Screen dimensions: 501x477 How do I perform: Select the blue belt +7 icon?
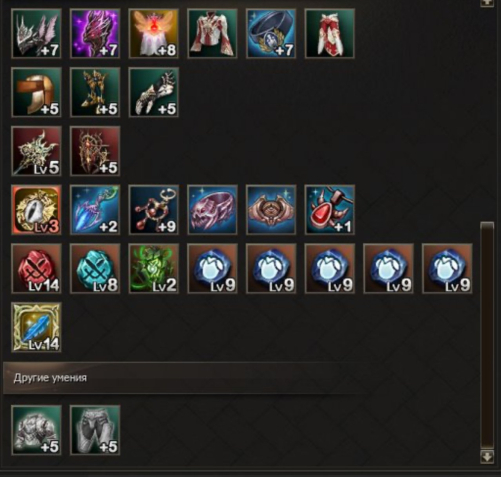tap(271, 34)
